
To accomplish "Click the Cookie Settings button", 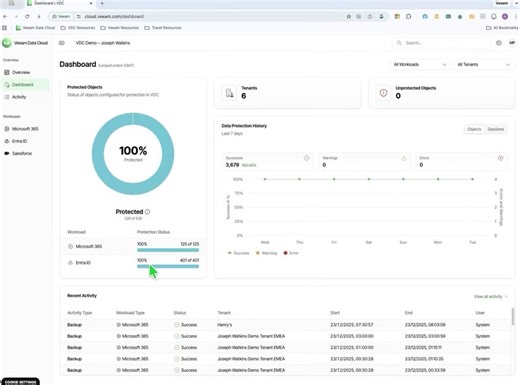I will (x=21, y=382).
